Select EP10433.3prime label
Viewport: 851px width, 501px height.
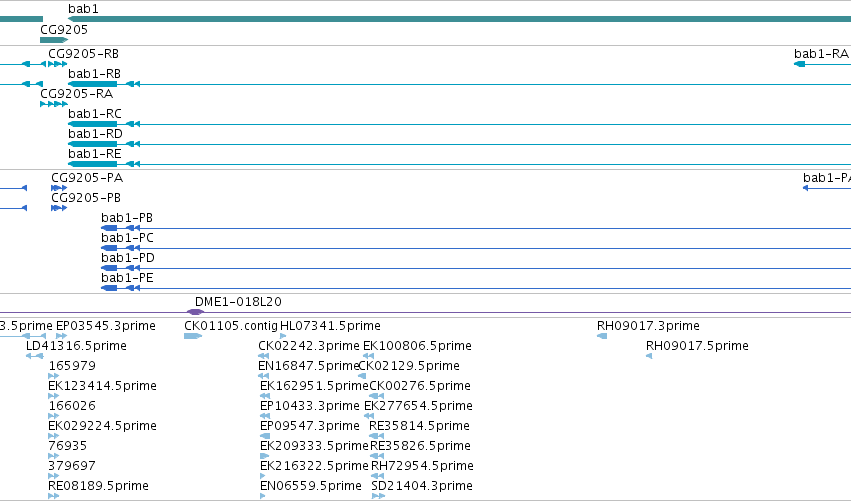(310, 406)
